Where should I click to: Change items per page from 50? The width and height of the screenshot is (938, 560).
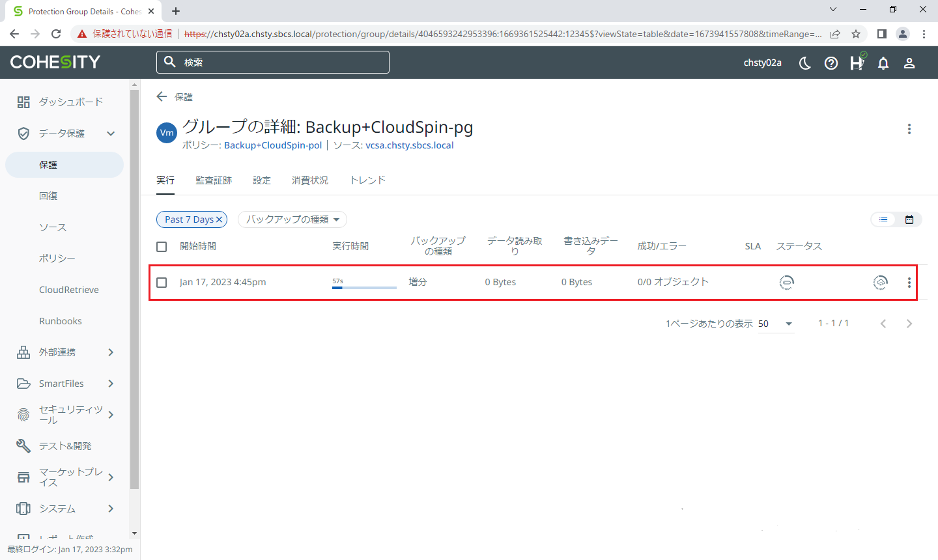click(x=776, y=324)
